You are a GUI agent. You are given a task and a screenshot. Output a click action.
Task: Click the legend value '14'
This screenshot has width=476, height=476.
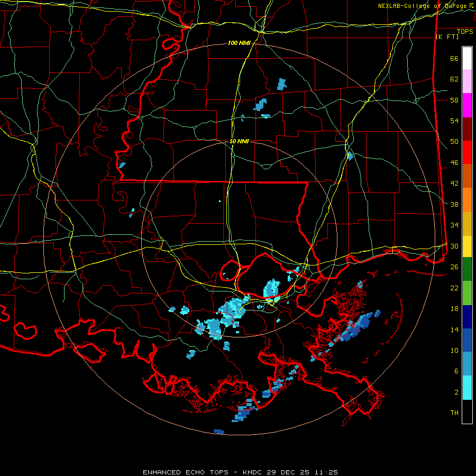tap(454, 329)
